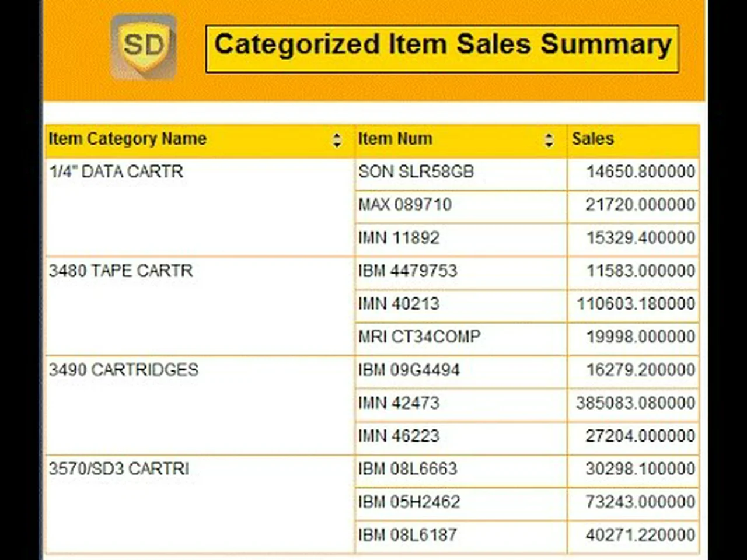Click the Item Num column header
This screenshot has width=747, height=560.
[395, 139]
